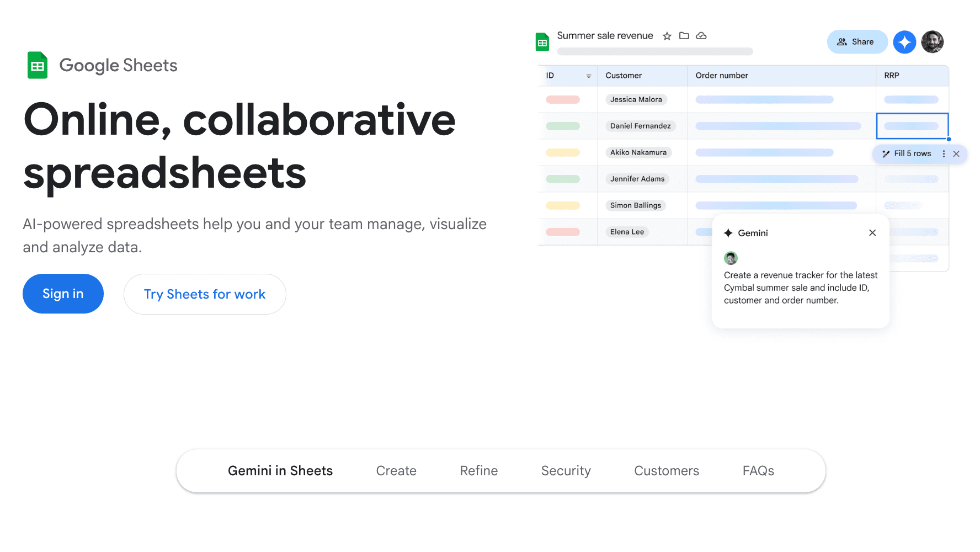Click green ID swatch in Daniel Fernandez row
The height and width of the screenshot is (552, 980).
[x=563, y=126]
